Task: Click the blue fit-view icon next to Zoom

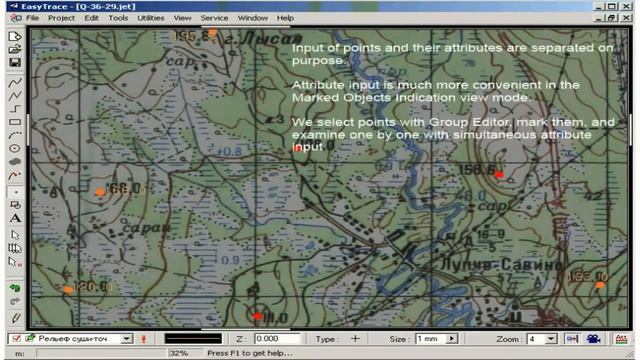Action: (572, 339)
